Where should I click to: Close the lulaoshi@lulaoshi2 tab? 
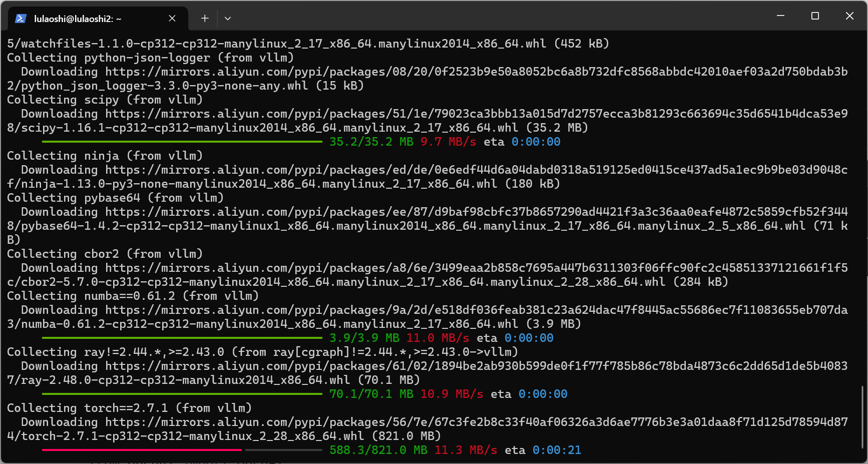(x=172, y=19)
